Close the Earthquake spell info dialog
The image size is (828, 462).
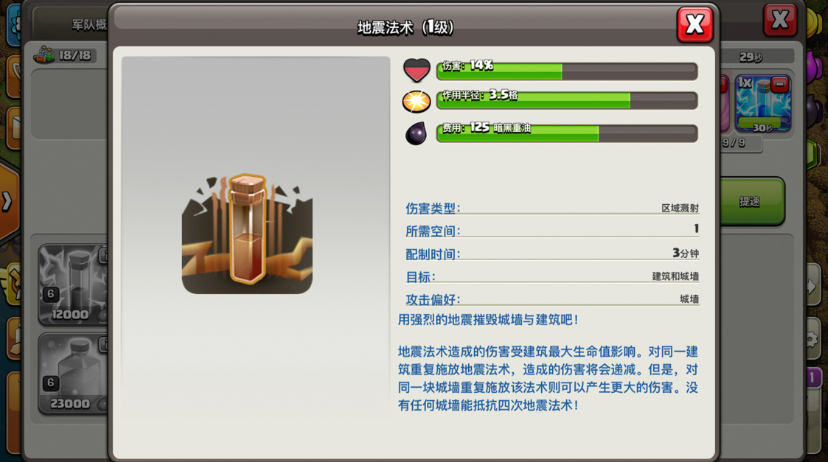(x=695, y=24)
